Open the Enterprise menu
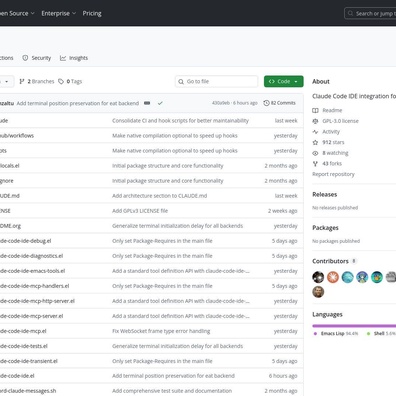Viewport: 396px width, 396px height. 59,13
